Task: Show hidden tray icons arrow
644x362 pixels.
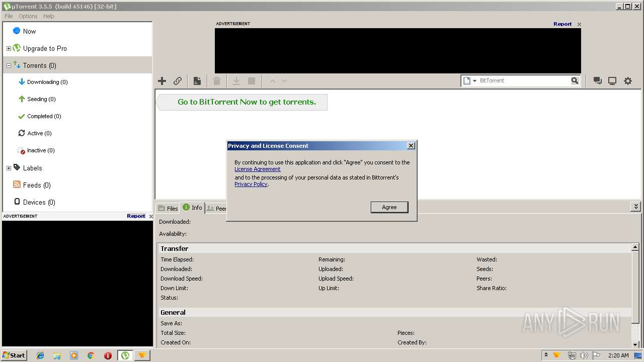Action: click(x=546, y=355)
